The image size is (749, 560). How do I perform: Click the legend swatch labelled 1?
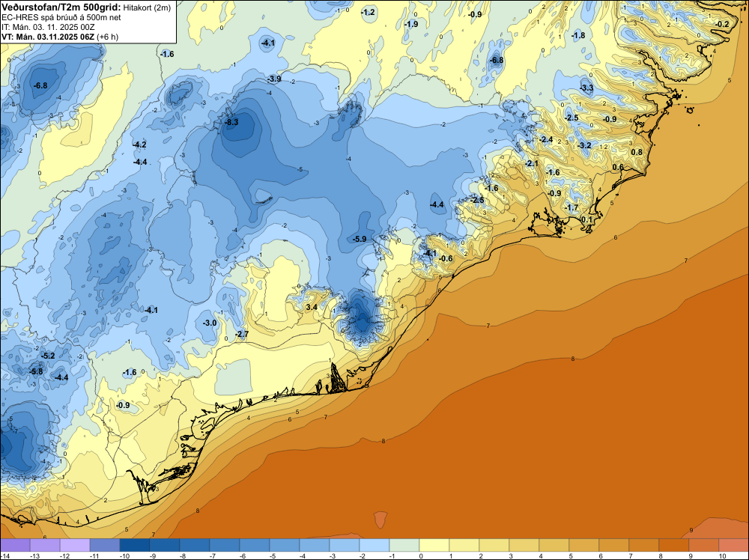click(464, 545)
